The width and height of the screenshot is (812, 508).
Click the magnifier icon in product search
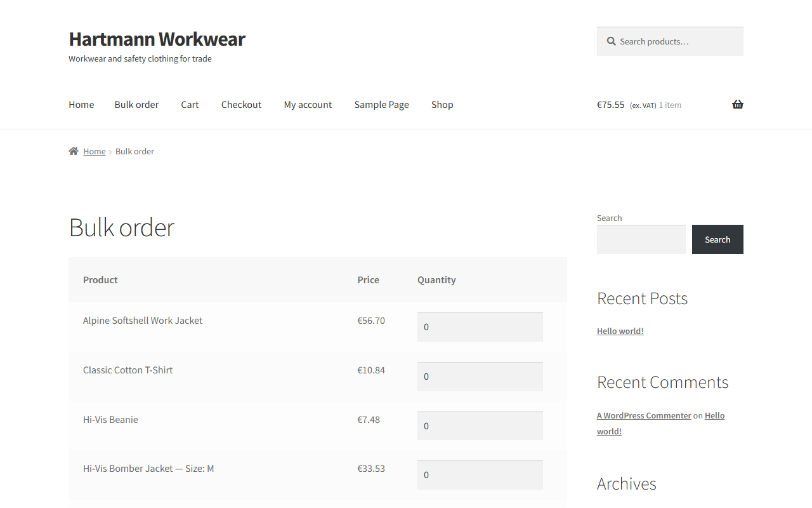tap(611, 41)
